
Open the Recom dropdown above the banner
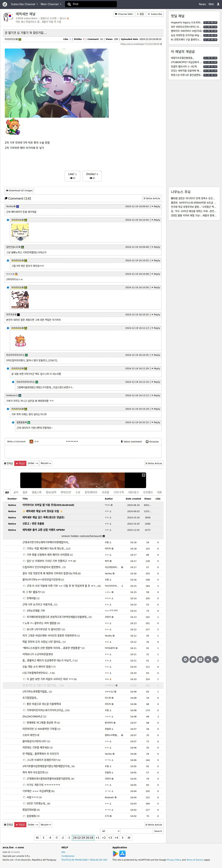[x=46, y=463]
